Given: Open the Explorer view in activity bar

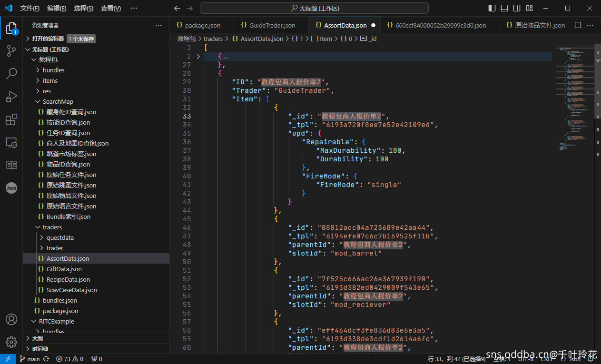Looking at the screenshot, I should point(11,29).
